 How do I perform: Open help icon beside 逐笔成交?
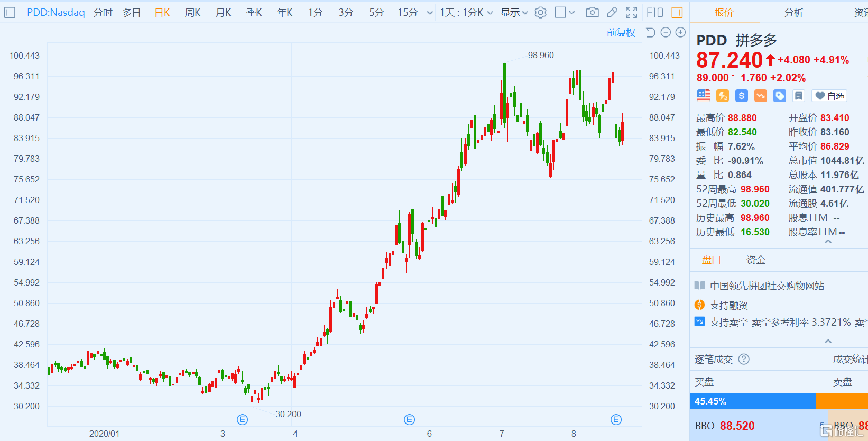[x=744, y=360]
